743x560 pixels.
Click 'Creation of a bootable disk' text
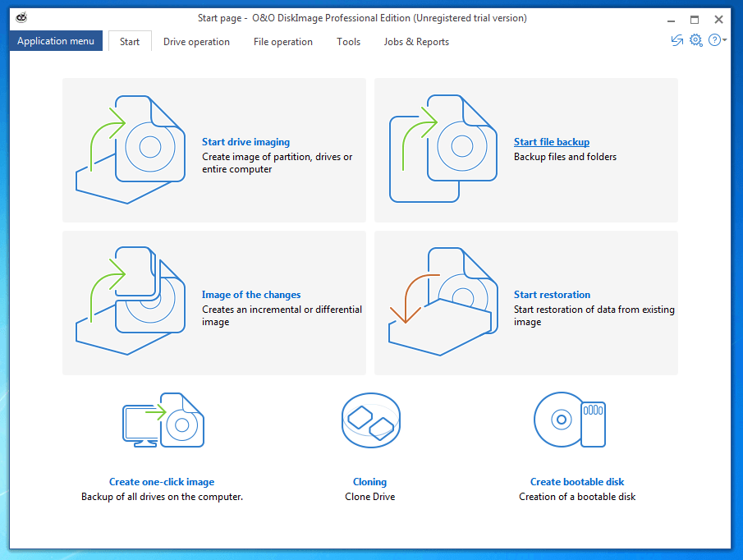click(577, 497)
